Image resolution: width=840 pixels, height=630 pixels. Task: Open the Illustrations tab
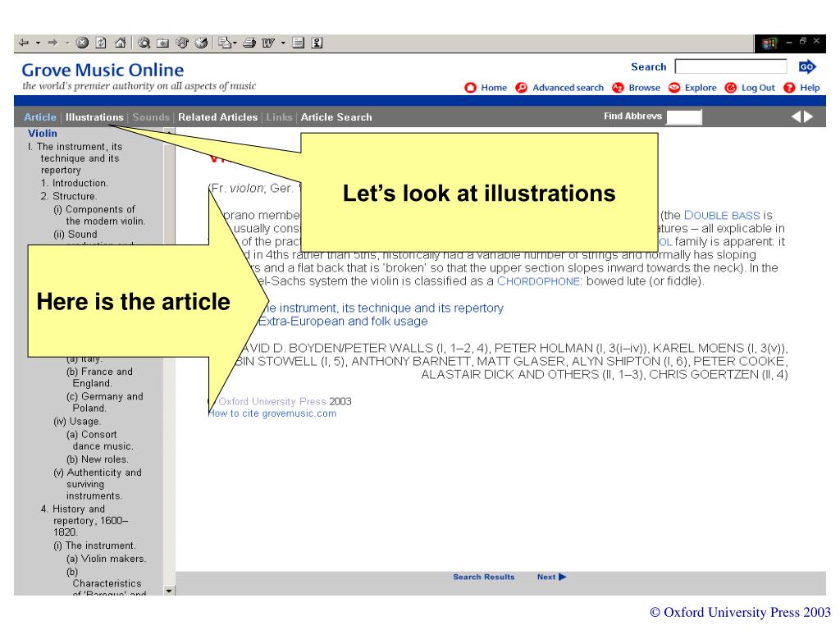94,116
